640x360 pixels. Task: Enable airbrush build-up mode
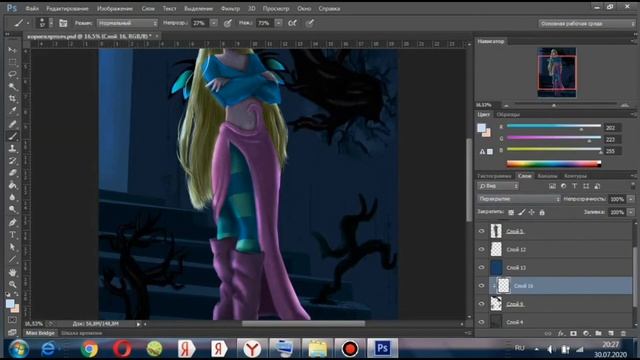click(x=292, y=23)
